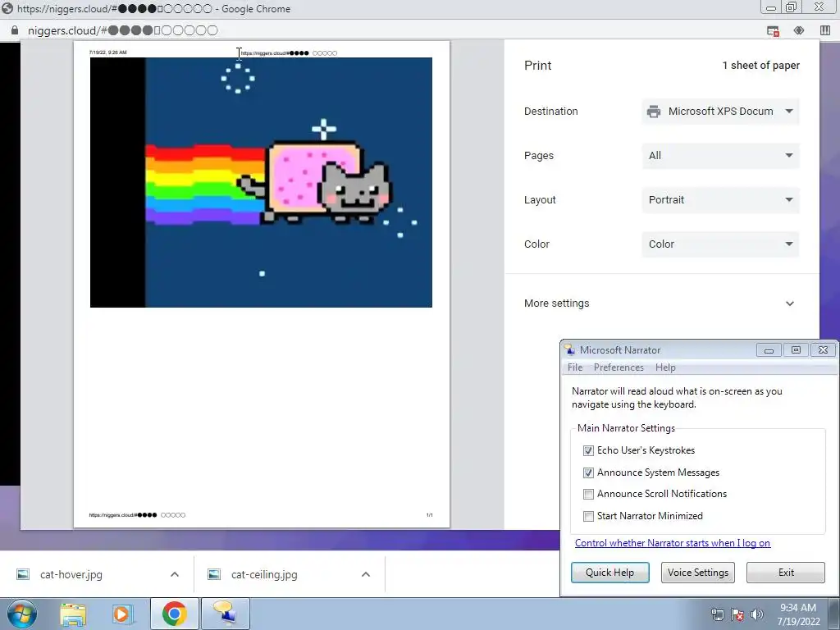This screenshot has height=630, width=840.
Task: Open the Layout dropdown set to Portrait
Action: pos(720,200)
